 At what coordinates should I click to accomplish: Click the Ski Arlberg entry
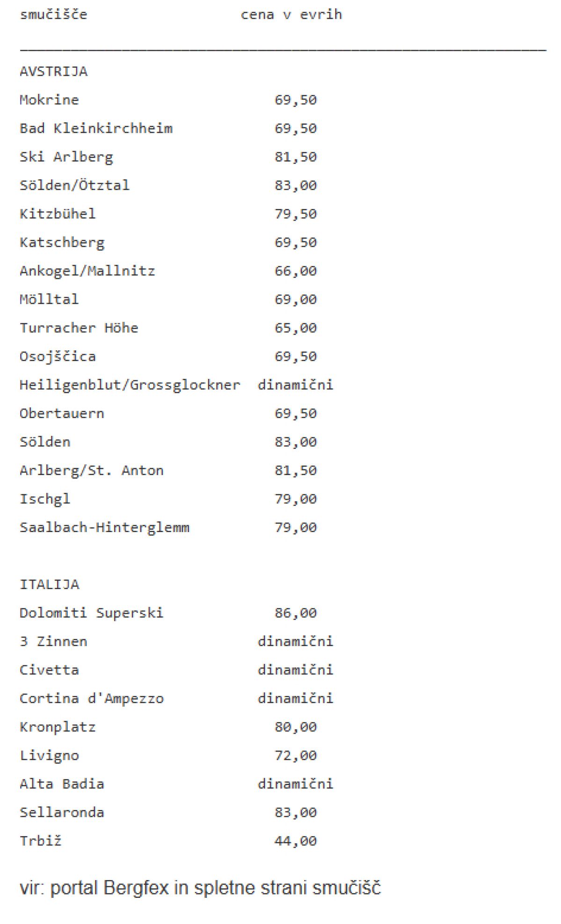coord(66,157)
